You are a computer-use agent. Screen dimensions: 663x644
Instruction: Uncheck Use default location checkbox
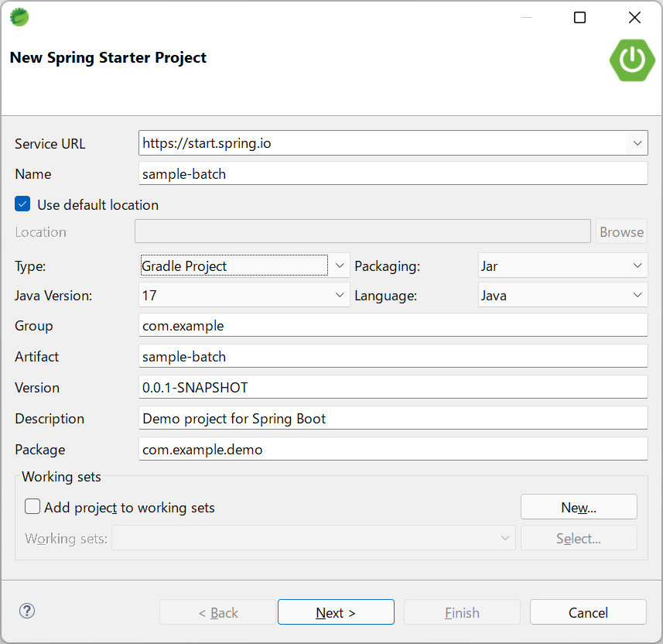(22, 204)
